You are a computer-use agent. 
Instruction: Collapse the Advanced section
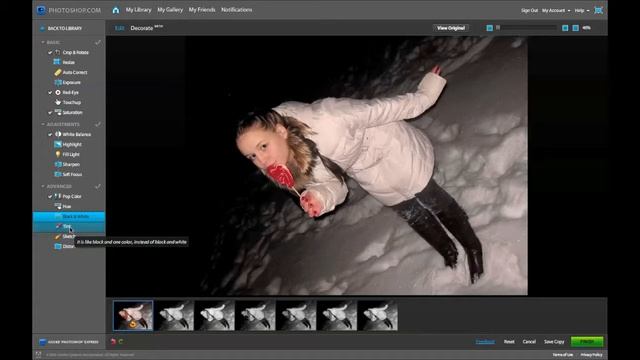click(x=43, y=186)
